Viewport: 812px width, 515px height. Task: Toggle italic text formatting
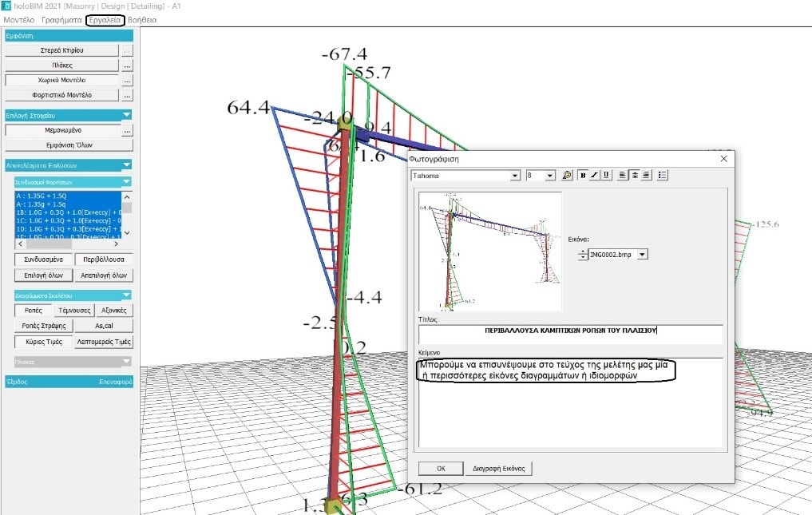(x=594, y=175)
